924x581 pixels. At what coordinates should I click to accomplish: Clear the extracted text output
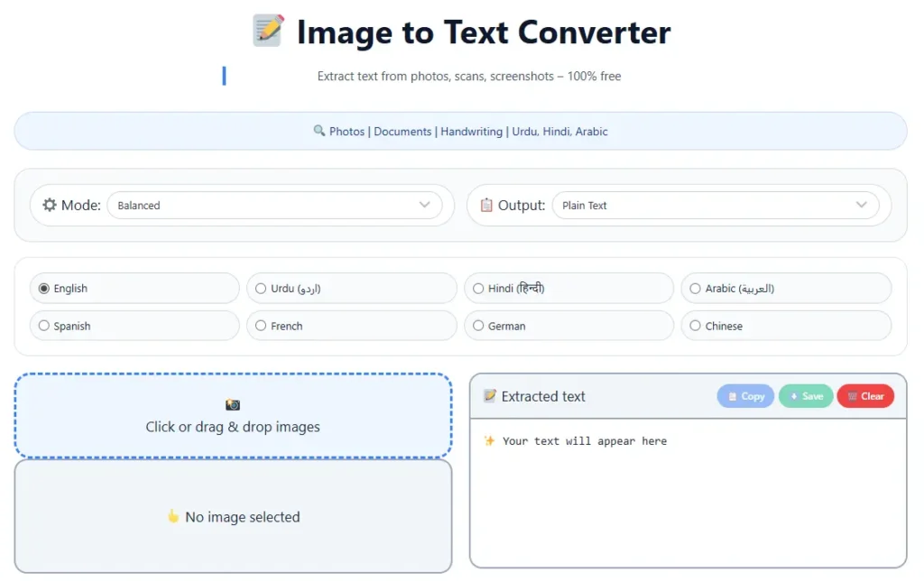[x=865, y=396]
